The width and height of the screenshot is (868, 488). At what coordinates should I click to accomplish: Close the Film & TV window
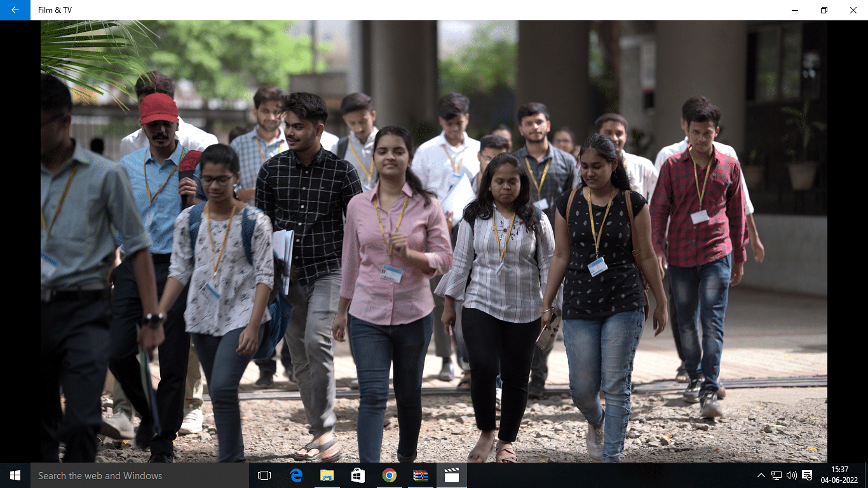coord(853,10)
